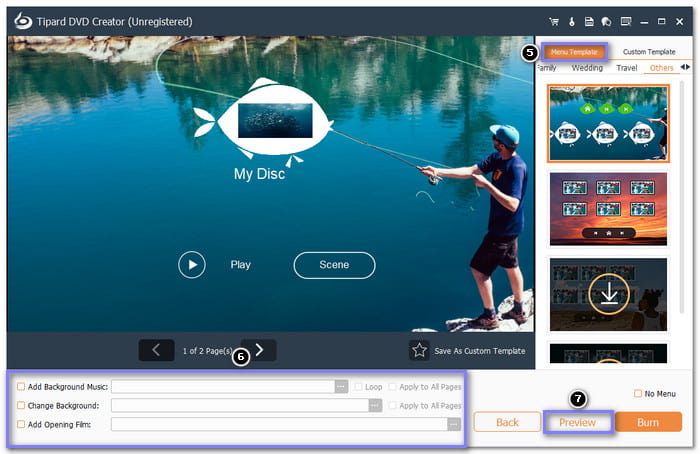Go to previous menu page arrow
This screenshot has height=454, width=700.
click(156, 350)
